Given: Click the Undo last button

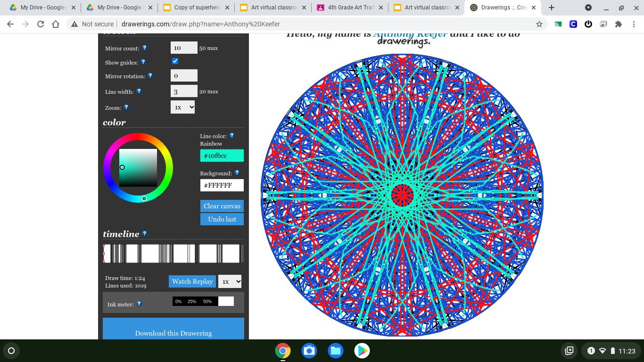Looking at the screenshot, I should (x=222, y=219).
